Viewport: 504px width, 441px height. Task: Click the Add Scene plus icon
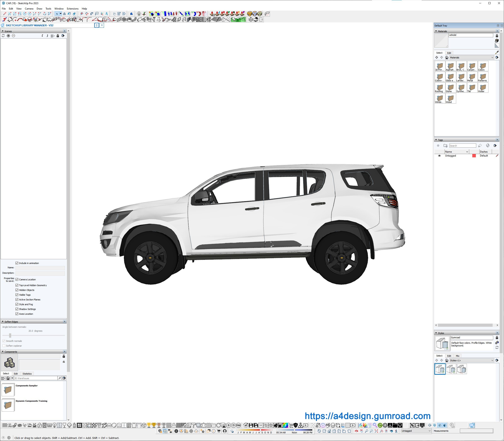8,36
